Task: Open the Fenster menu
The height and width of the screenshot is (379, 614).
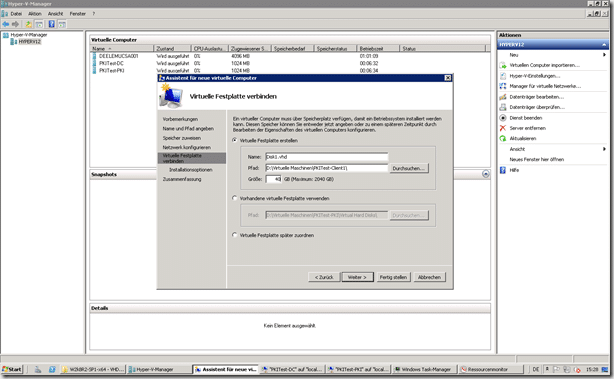Action: coord(78,14)
